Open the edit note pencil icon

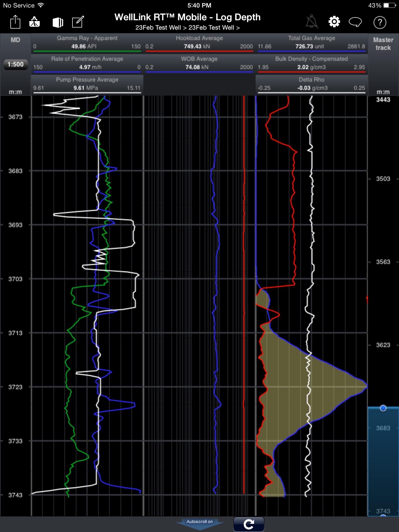pos(78,22)
